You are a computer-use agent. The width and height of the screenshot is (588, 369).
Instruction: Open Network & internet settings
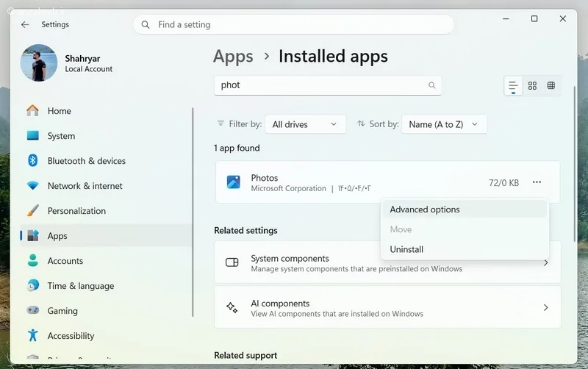point(106,186)
